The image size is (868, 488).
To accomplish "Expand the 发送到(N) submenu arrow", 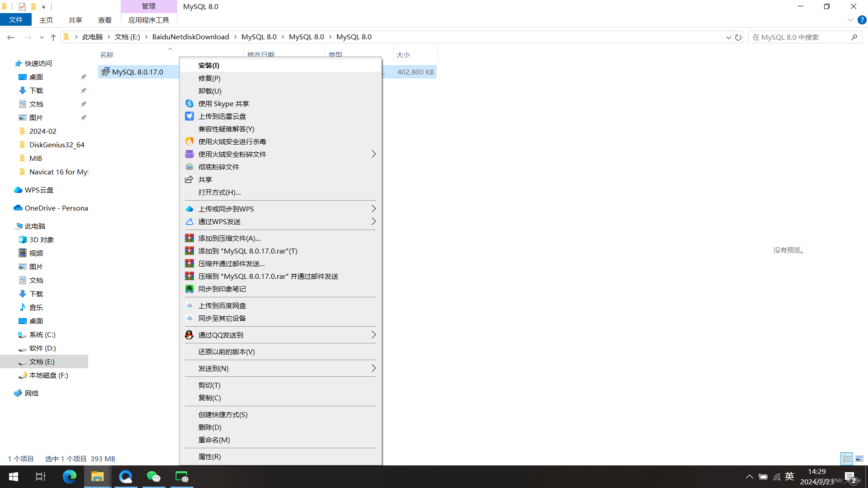I will coord(373,368).
